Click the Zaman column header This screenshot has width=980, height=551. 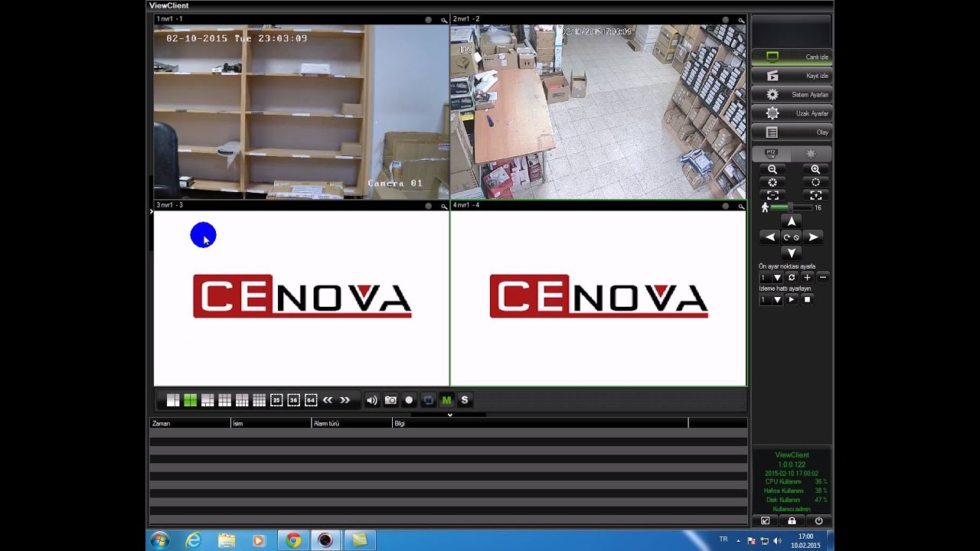tap(190, 423)
